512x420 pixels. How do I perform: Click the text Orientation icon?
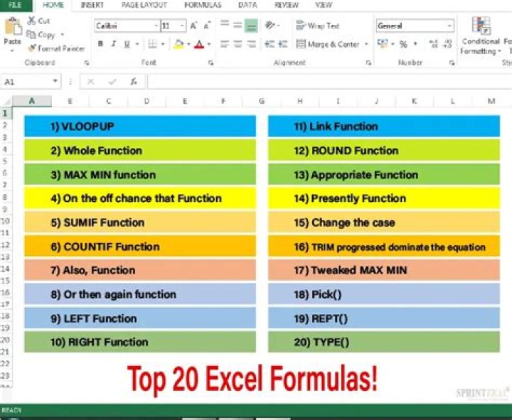pos(270,26)
